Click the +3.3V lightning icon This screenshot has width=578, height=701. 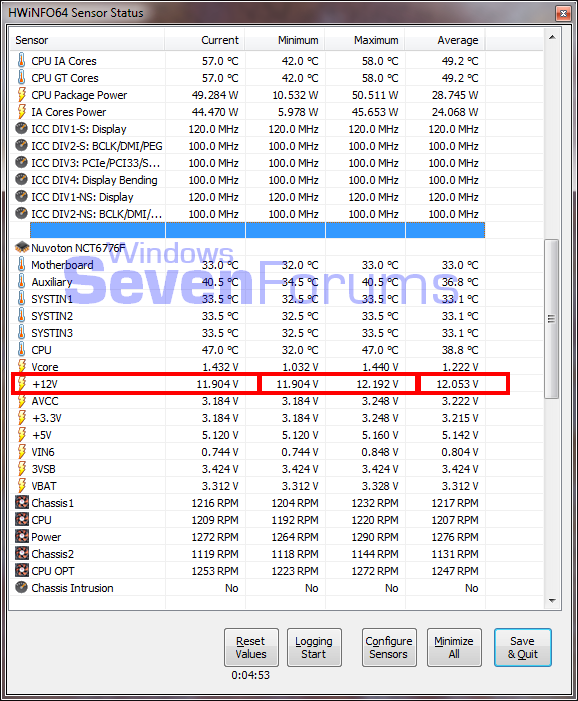[21, 417]
